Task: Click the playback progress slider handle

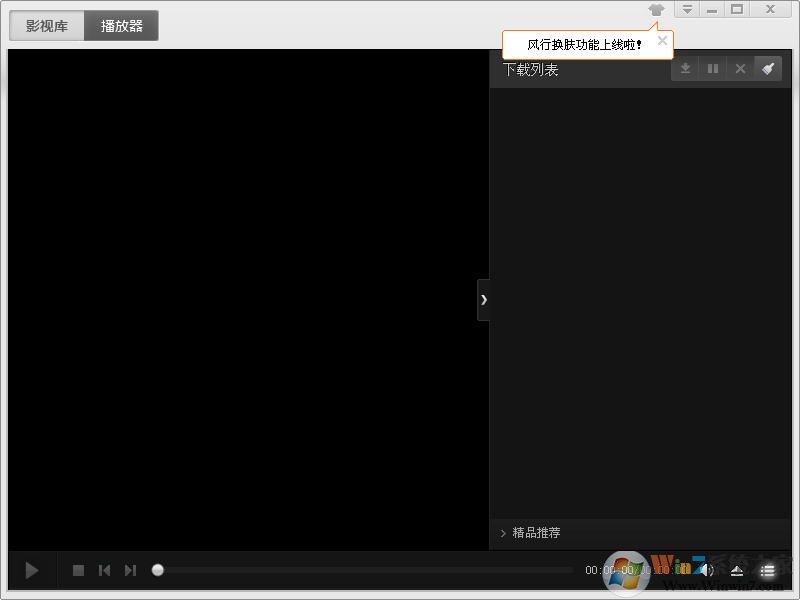Action: [x=158, y=570]
